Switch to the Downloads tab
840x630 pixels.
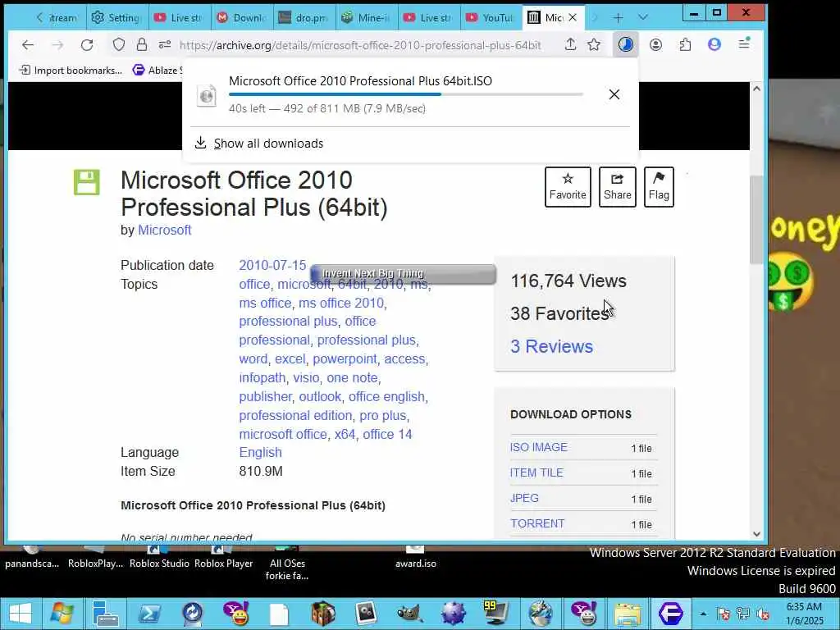click(242, 18)
